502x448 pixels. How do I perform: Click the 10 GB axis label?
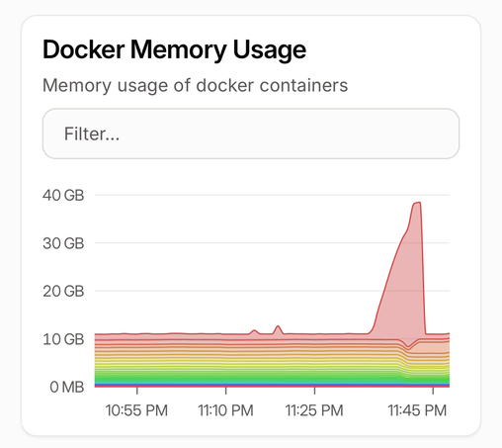(x=63, y=339)
